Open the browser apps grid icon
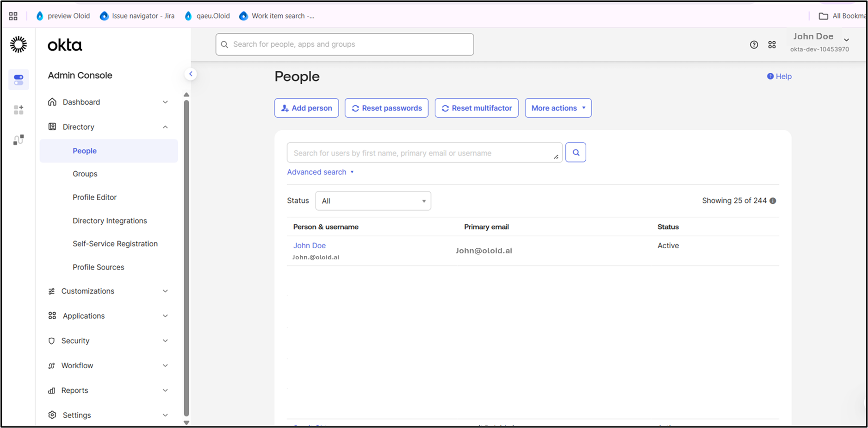Image resolution: width=868 pixels, height=428 pixels. (13, 16)
